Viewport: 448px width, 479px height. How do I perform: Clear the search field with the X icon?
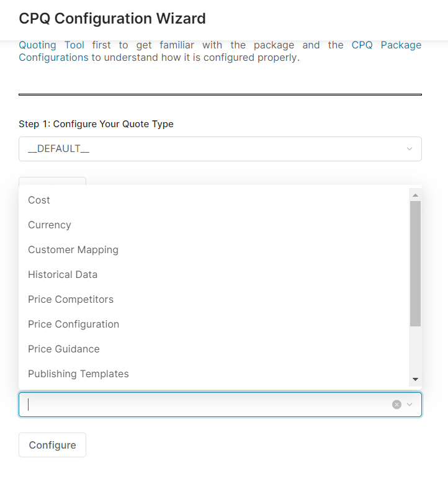396,405
